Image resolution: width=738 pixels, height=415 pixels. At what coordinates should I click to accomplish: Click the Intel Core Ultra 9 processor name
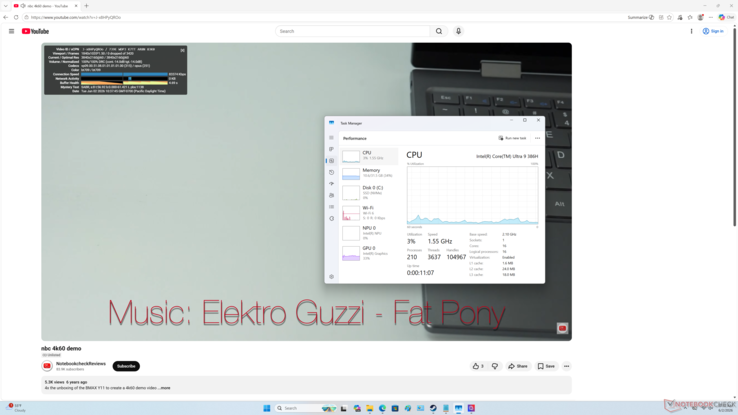point(507,156)
